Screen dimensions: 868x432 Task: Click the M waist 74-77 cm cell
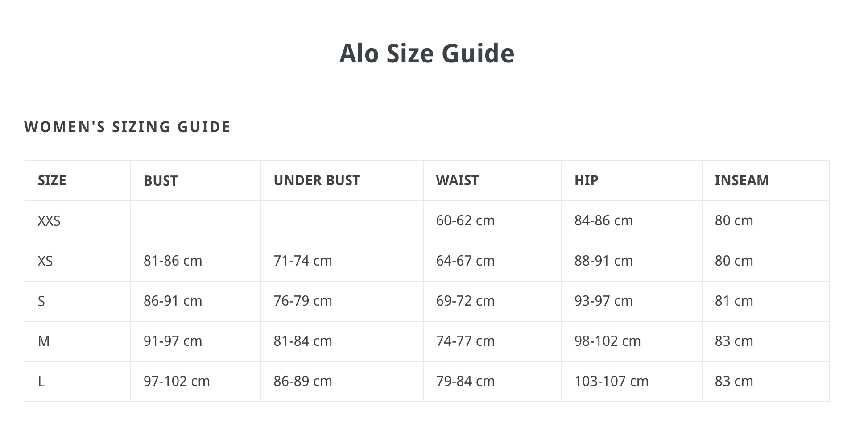pos(466,341)
